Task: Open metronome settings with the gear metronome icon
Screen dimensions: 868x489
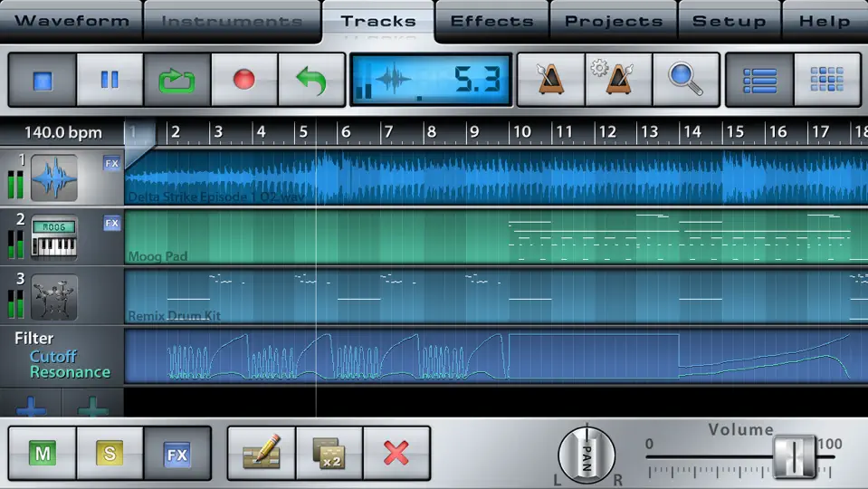Action: (618, 80)
